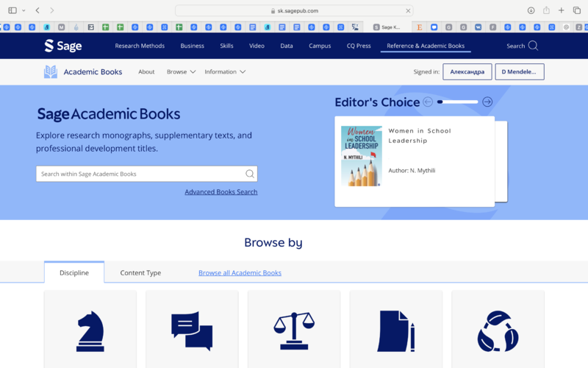Click the magnifier inside the books search box
The image size is (588, 368).
point(250,174)
